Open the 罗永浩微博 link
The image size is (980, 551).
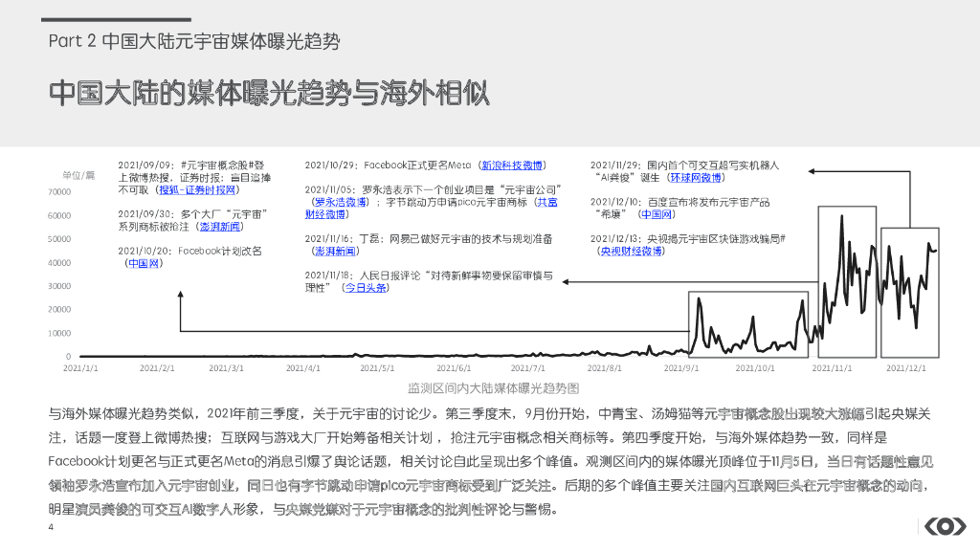coord(341,203)
